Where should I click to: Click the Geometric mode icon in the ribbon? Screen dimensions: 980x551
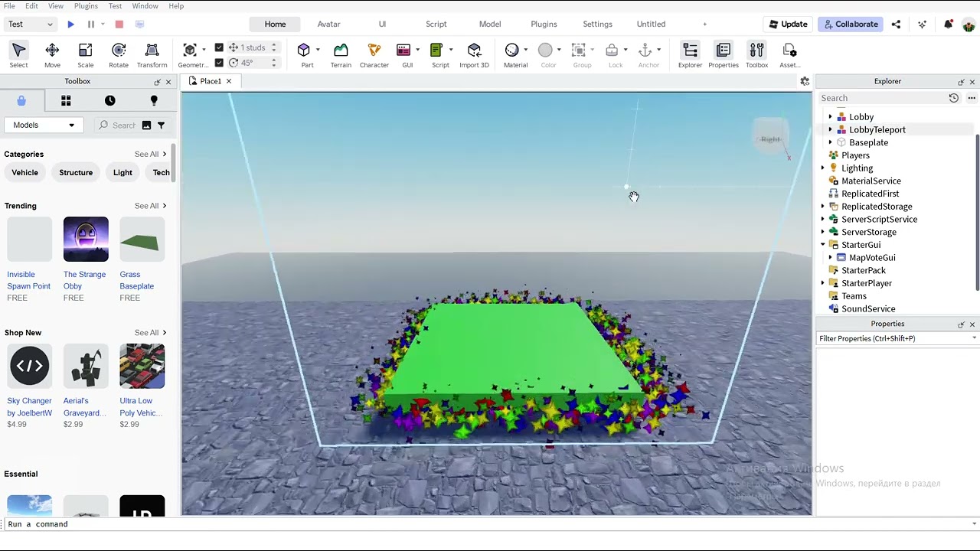click(x=190, y=51)
